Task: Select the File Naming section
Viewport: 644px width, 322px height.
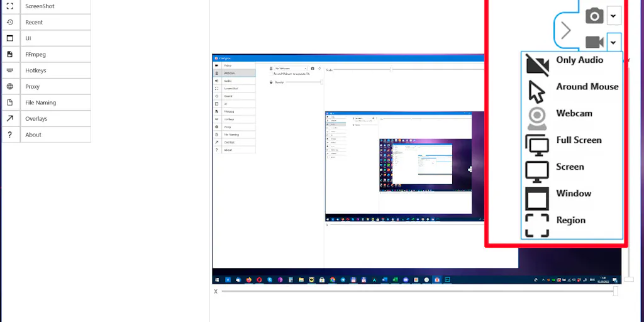Action: point(46,103)
